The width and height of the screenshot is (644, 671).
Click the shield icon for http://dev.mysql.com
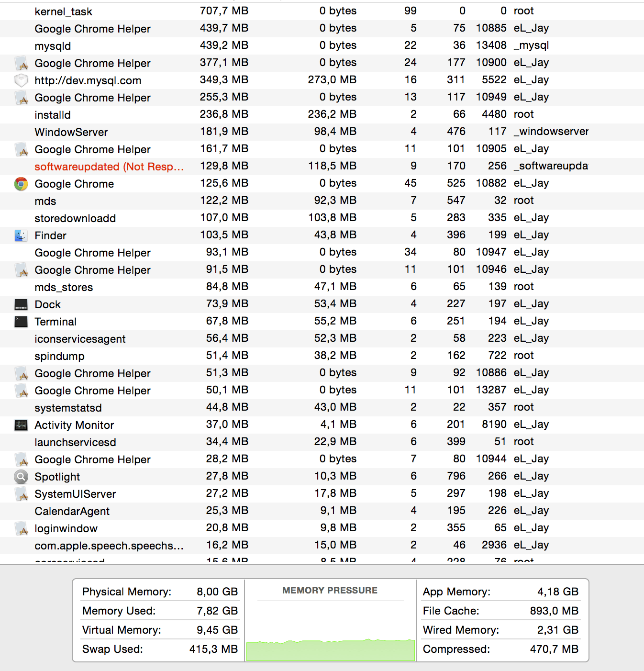21,80
